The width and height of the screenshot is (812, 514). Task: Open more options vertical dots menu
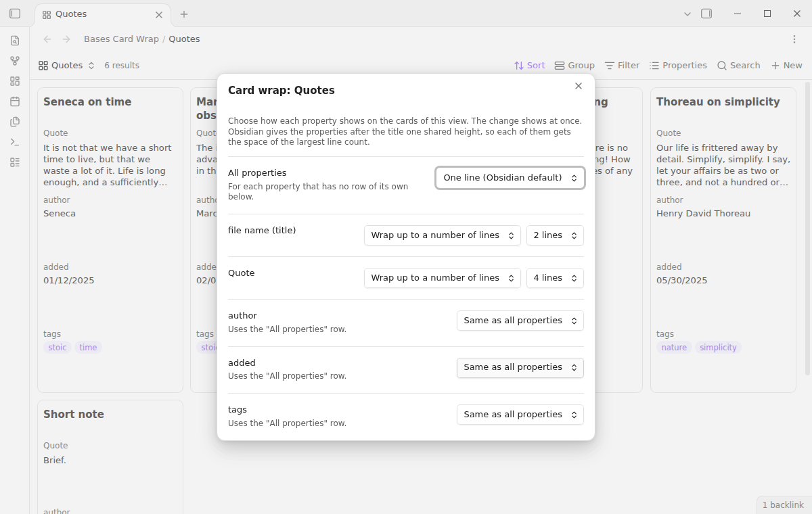(x=794, y=39)
